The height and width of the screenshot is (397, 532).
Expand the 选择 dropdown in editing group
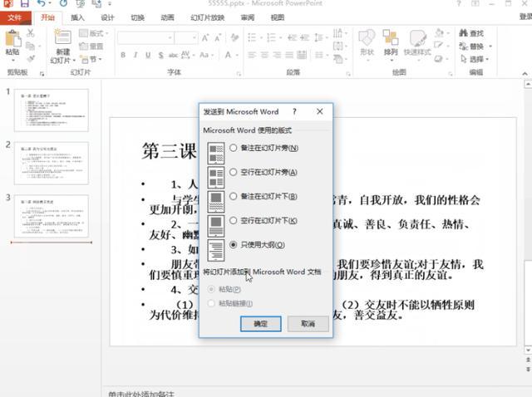[487, 59]
